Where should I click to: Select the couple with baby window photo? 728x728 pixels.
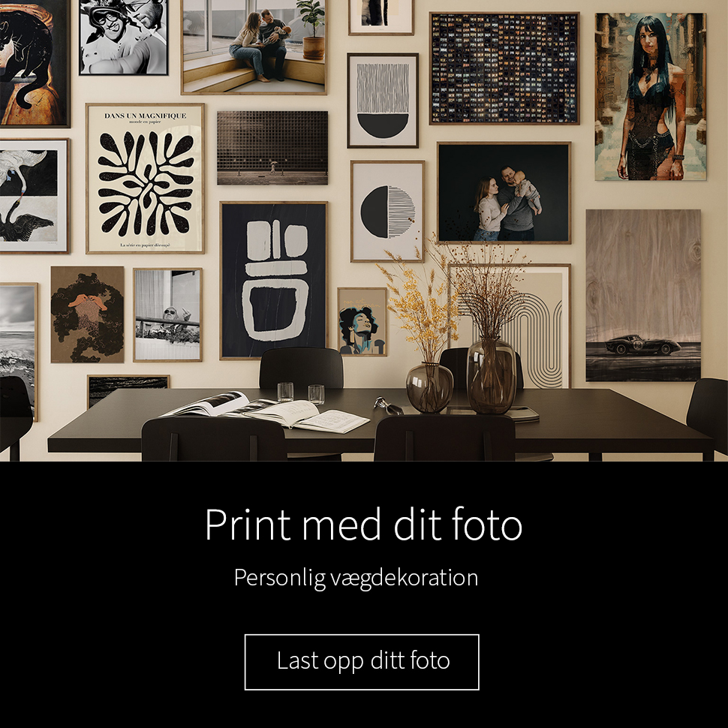click(254, 47)
